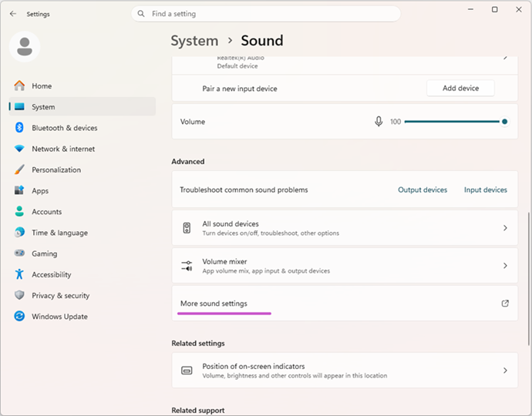Click the search magnifier icon
Viewport: 532px width, 416px height.
(x=141, y=14)
